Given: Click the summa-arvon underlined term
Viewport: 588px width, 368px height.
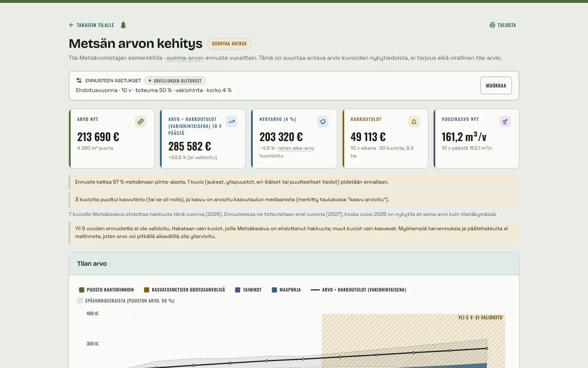Looking at the screenshot, I should [185, 58].
